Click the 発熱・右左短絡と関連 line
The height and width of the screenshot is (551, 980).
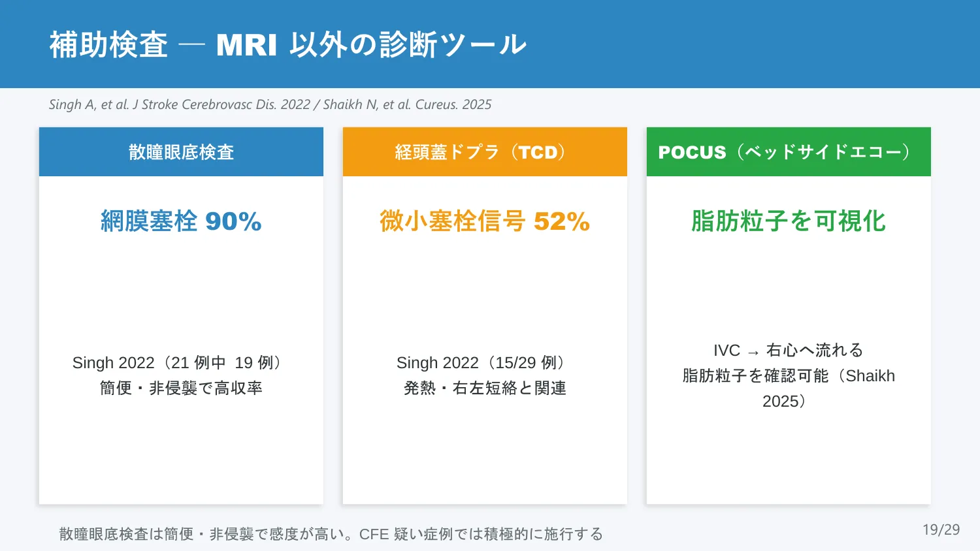coord(485,388)
